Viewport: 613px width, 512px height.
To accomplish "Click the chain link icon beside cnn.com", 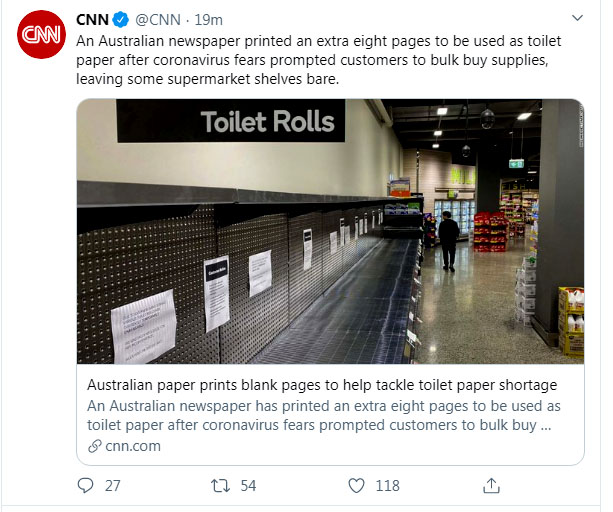I will pos(94,446).
